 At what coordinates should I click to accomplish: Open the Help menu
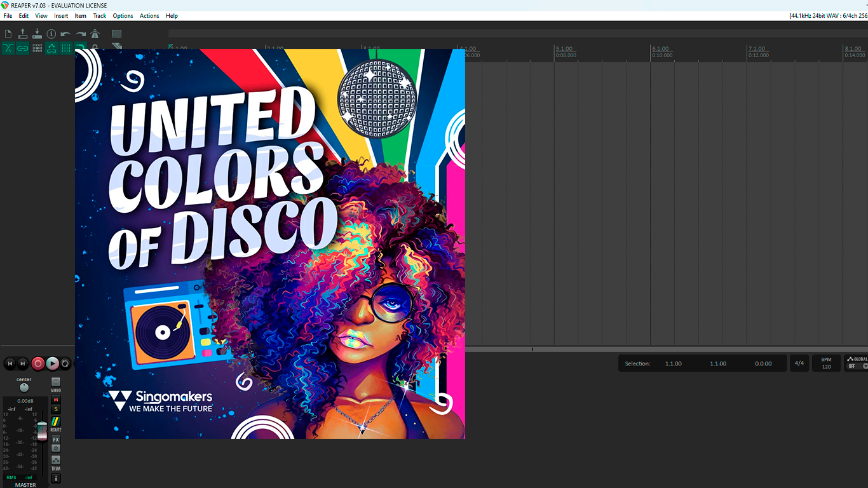point(172,16)
